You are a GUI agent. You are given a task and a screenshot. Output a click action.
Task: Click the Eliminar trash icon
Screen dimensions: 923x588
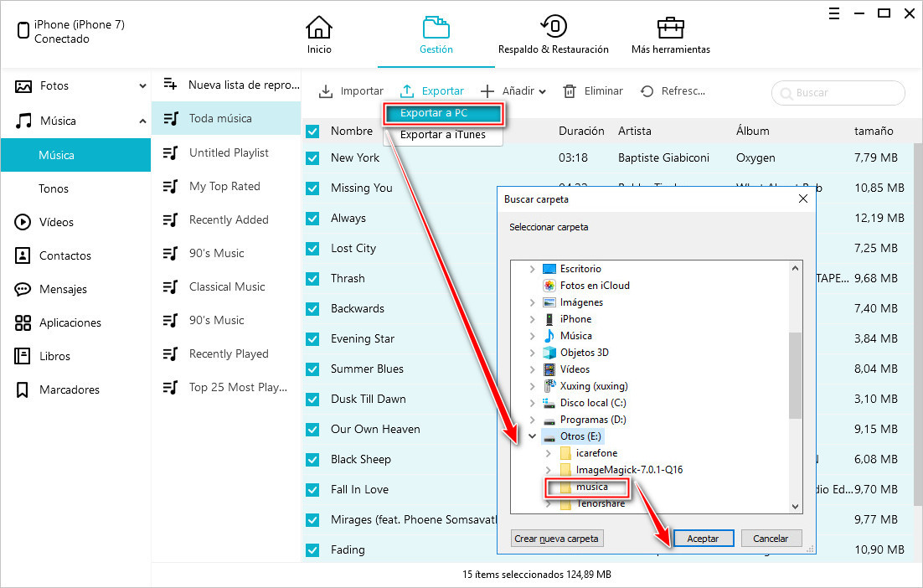tap(570, 91)
